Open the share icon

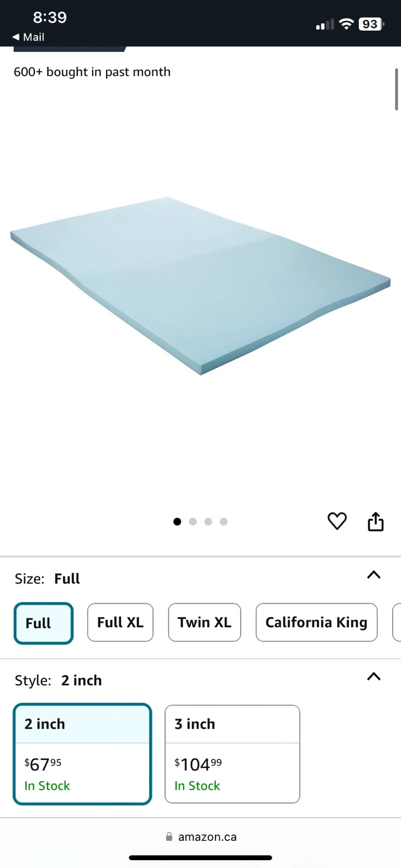tap(376, 521)
